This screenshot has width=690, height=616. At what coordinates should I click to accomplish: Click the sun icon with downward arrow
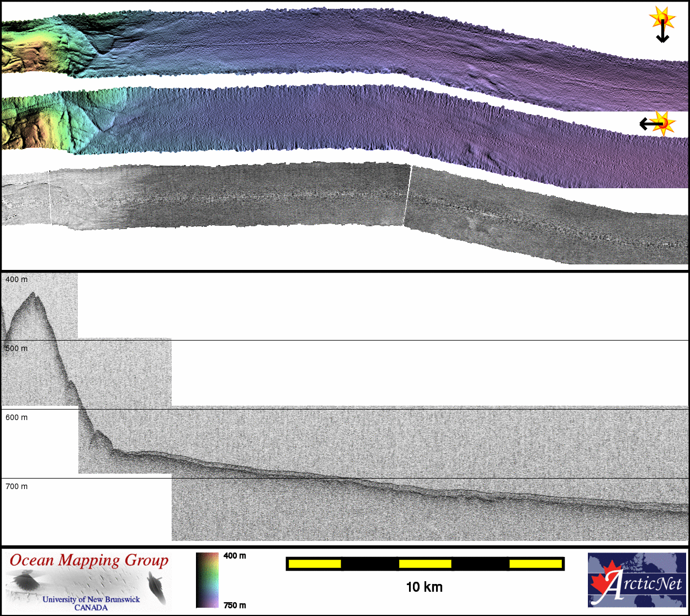(661, 23)
